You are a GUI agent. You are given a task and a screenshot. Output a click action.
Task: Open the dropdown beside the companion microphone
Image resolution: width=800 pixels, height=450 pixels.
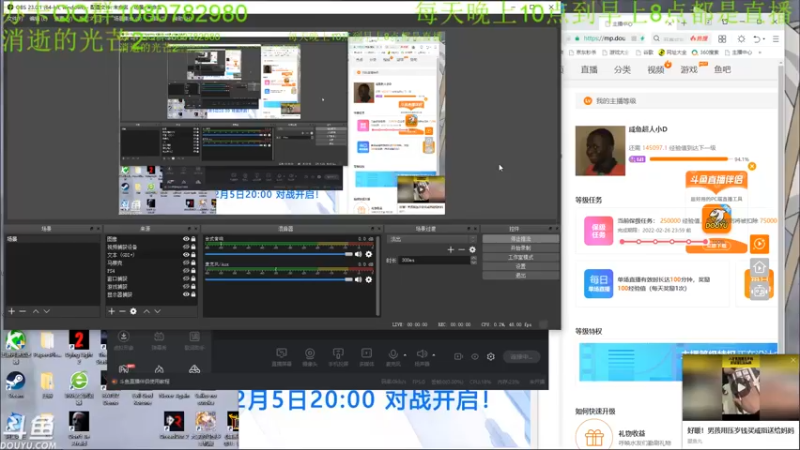pos(405,355)
